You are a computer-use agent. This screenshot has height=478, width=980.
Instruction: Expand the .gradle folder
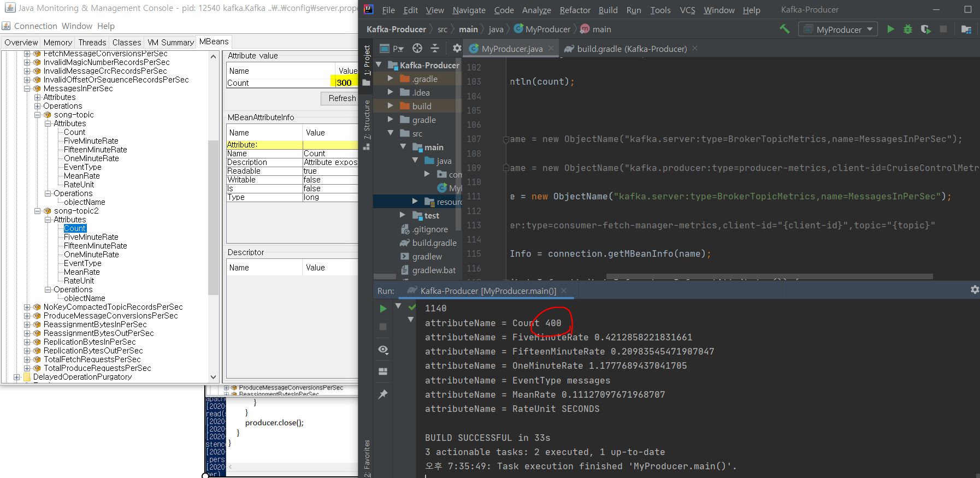pos(390,78)
